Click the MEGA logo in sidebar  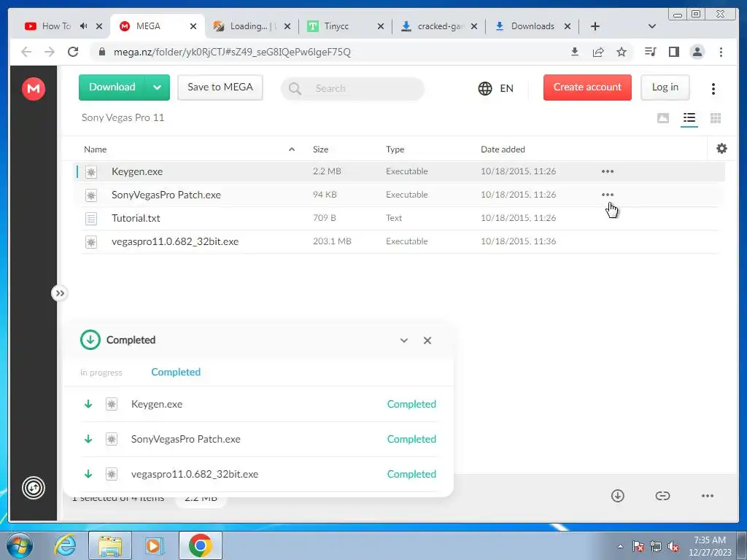34,88
